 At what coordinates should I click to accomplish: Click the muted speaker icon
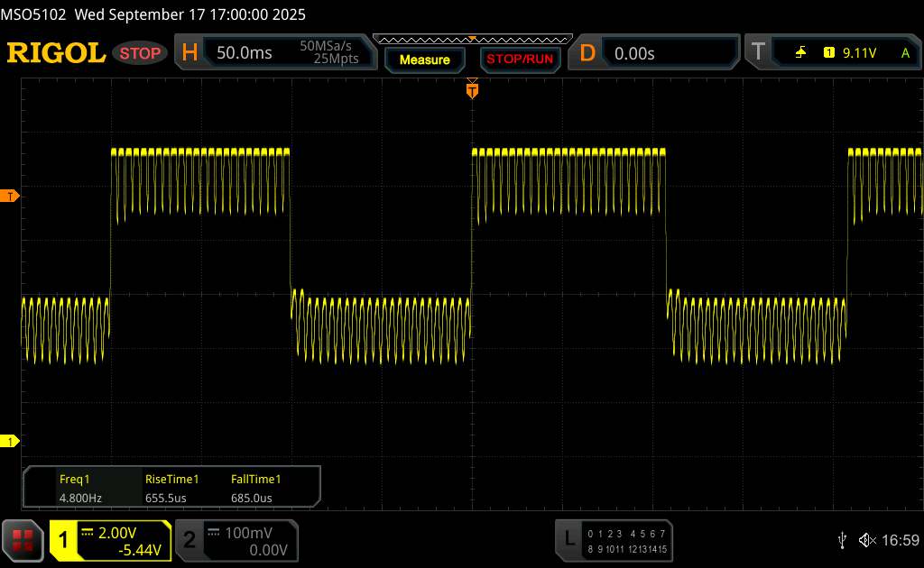click(866, 540)
